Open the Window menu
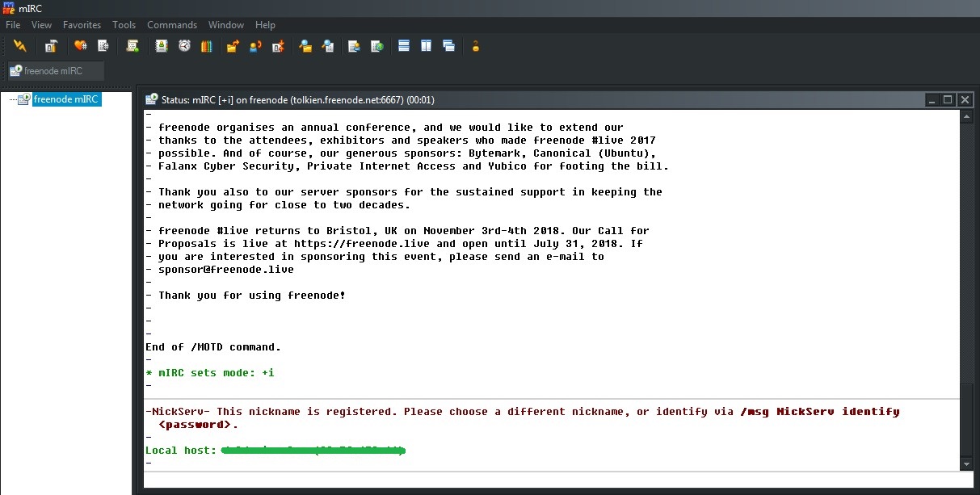Viewport: 980px width, 495px height. coord(226,25)
